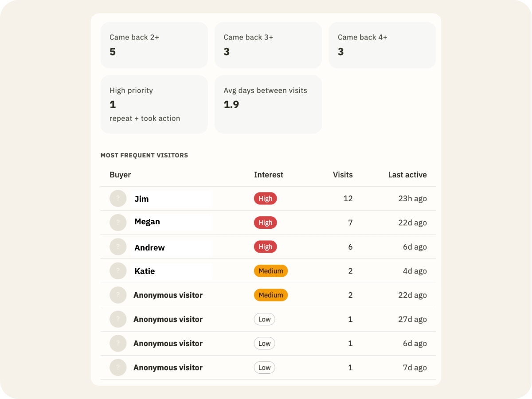Open the Came back 4+ stat card
Screen dimensions: 532x399
pos(382,45)
